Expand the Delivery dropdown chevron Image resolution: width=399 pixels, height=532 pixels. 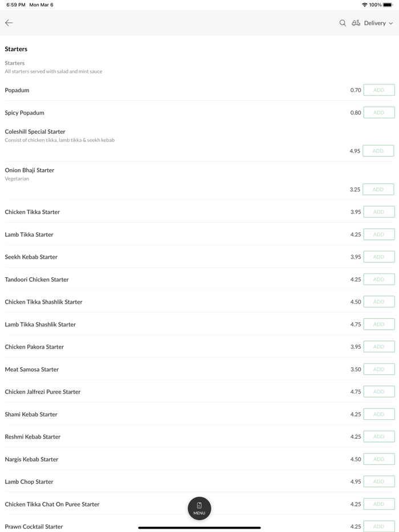[391, 23]
